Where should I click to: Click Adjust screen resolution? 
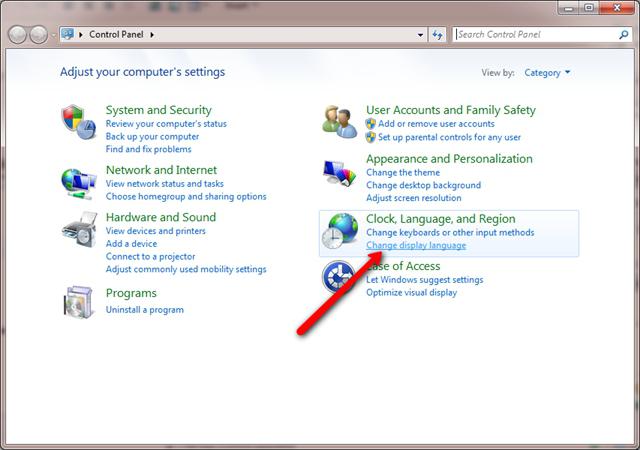click(413, 198)
